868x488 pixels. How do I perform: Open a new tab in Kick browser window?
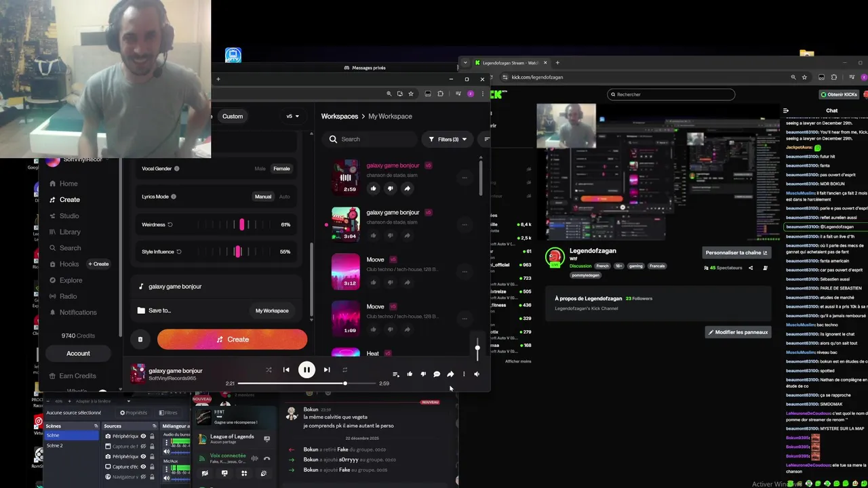[557, 63]
